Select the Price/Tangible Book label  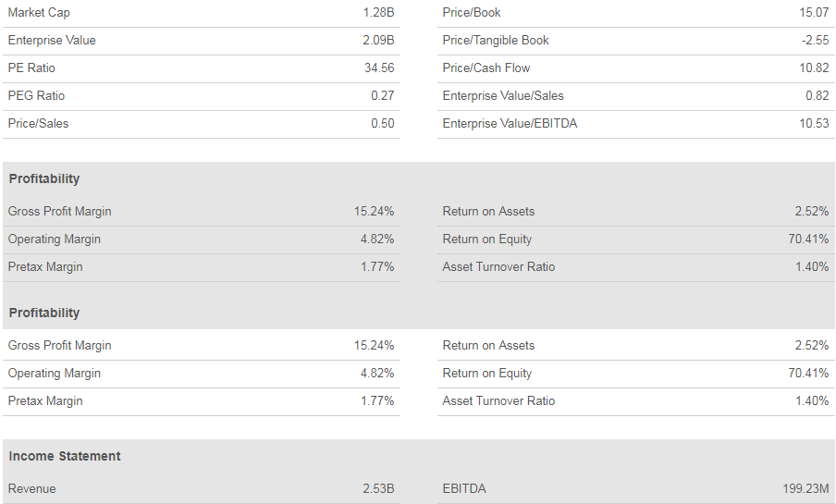tap(496, 40)
